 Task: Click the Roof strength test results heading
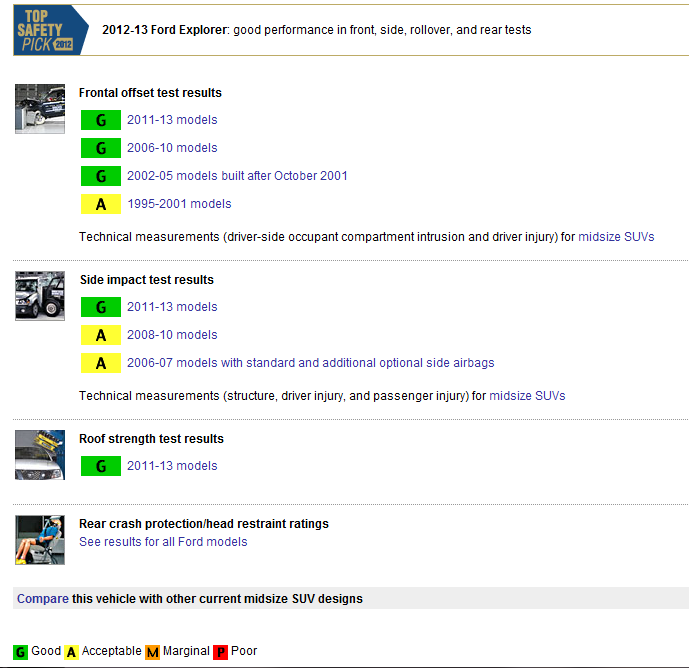click(151, 439)
